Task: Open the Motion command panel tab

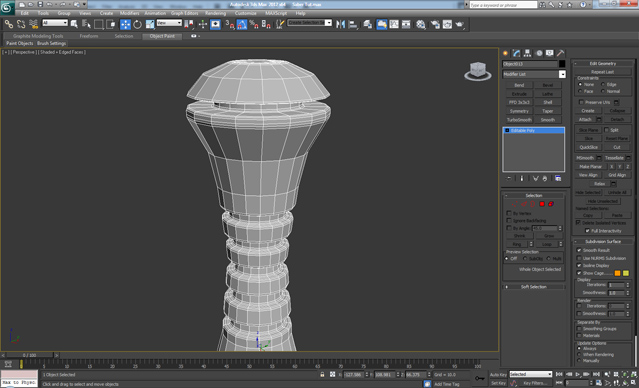Action: point(539,53)
